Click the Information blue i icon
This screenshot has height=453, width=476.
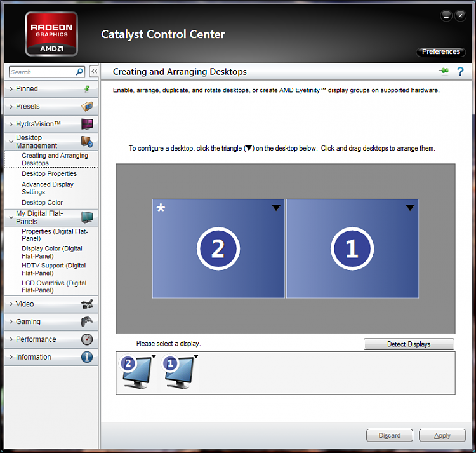click(87, 356)
